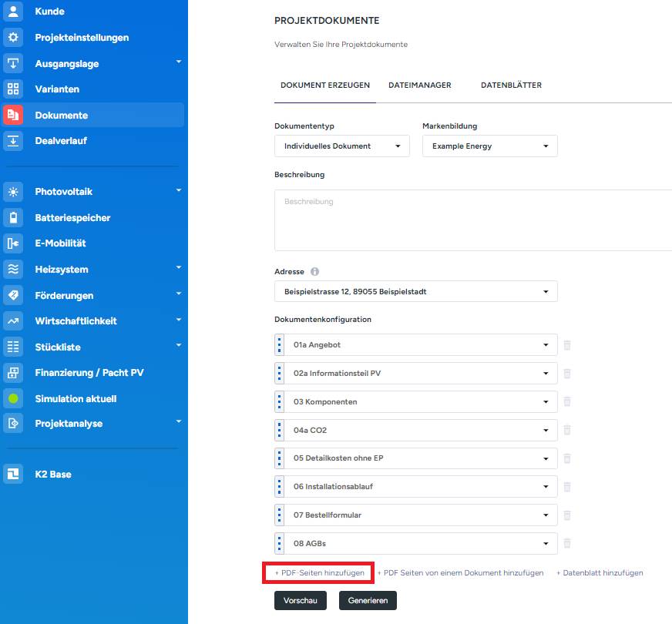
Task: Open the Dokumententyp dropdown
Action: 342,146
